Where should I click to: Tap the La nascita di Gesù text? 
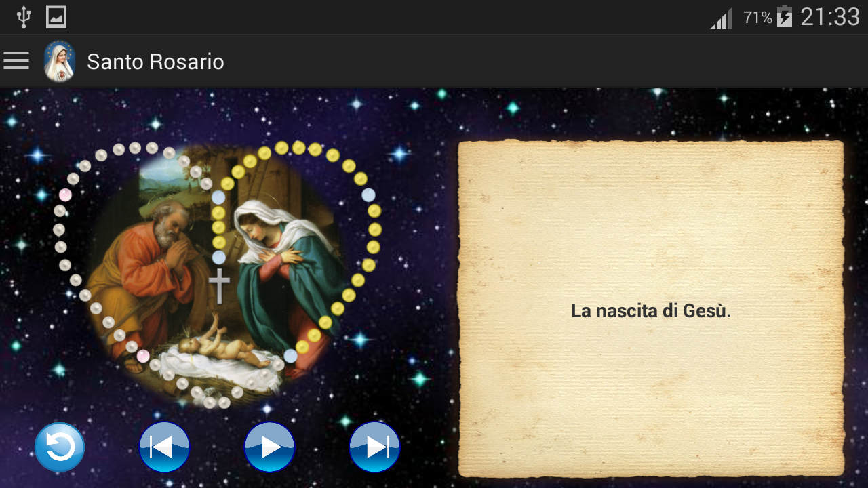[651, 311]
